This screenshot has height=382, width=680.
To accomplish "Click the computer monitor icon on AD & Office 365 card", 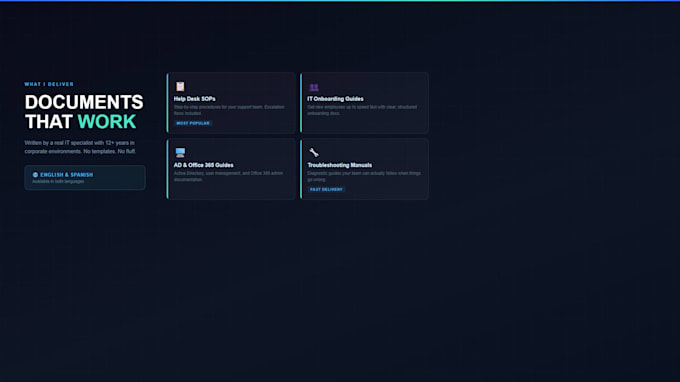I will pos(180,153).
